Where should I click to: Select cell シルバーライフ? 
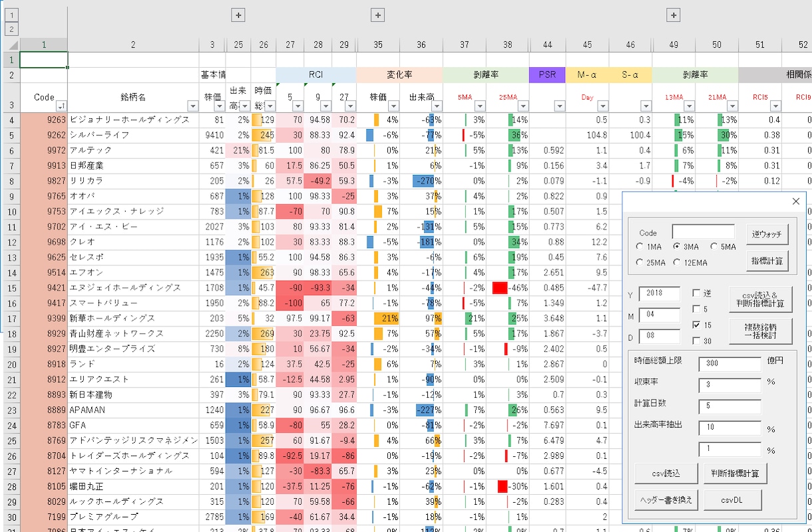point(133,135)
